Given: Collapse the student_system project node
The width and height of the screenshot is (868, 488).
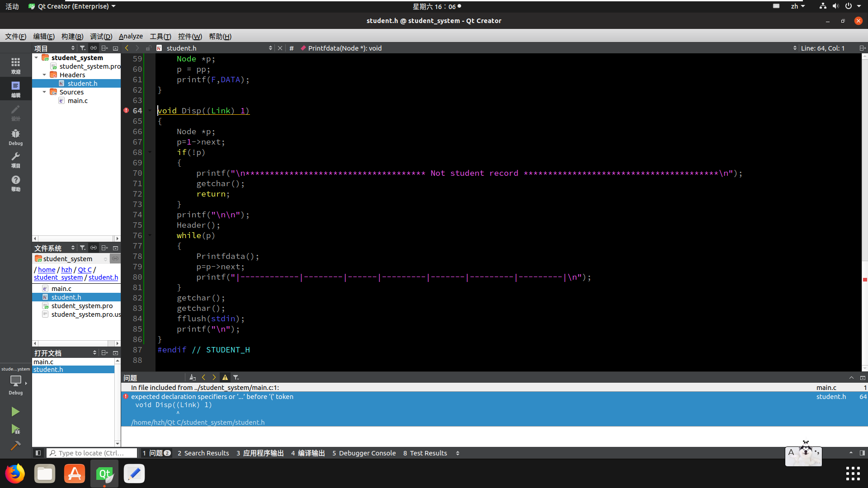Looking at the screenshot, I should pos(36,57).
